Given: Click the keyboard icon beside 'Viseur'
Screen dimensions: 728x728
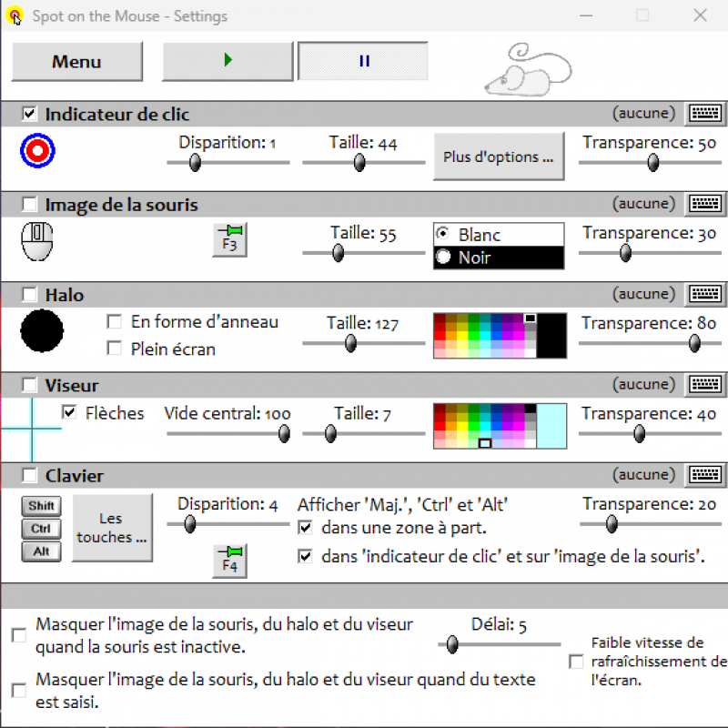Looking at the screenshot, I should click(x=706, y=384).
